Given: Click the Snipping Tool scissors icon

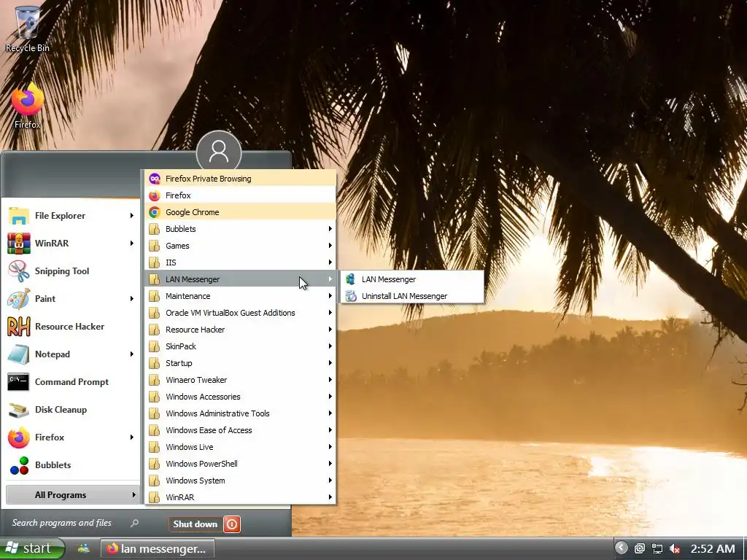Looking at the screenshot, I should 18,271.
